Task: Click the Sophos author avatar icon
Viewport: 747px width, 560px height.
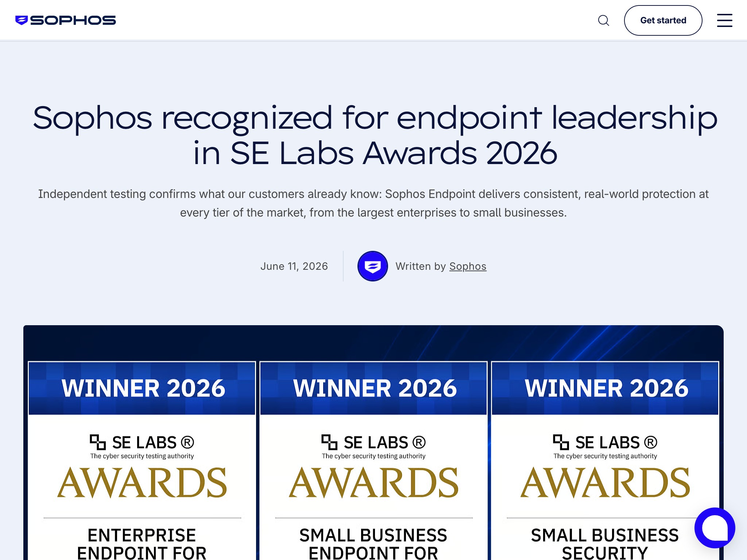Action: coord(372,266)
